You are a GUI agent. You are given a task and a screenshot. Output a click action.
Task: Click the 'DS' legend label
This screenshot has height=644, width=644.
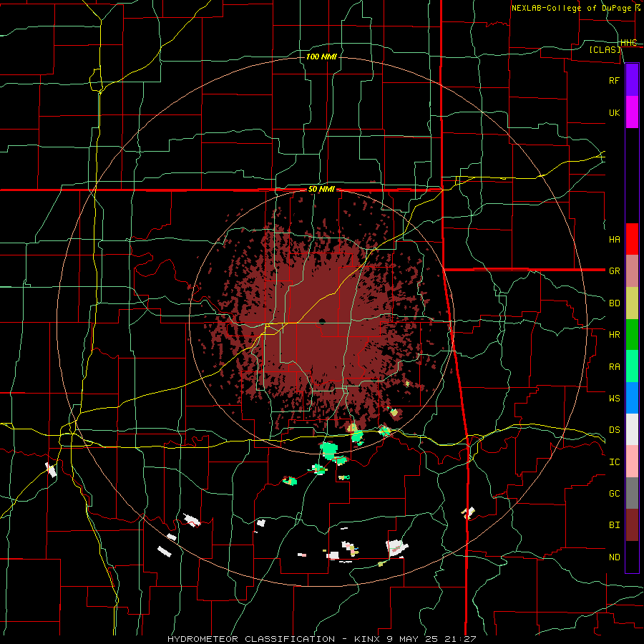tap(614, 430)
